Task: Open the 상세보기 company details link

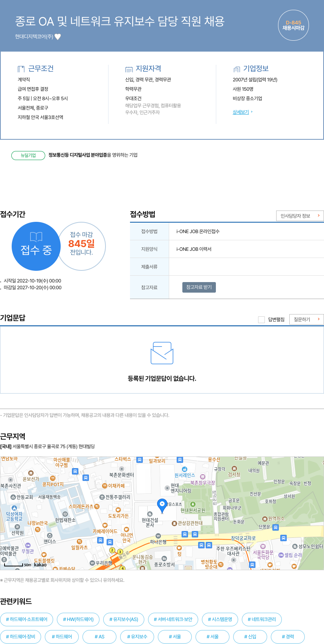Action: 241,112
